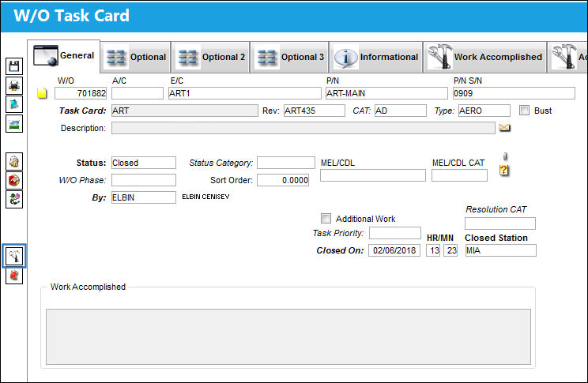Click the Closed On date field 02/06/2018

tap(394, 250)
